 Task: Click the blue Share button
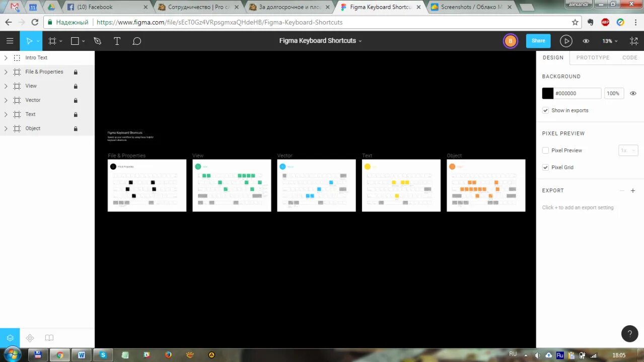click(x=538, y=41)
